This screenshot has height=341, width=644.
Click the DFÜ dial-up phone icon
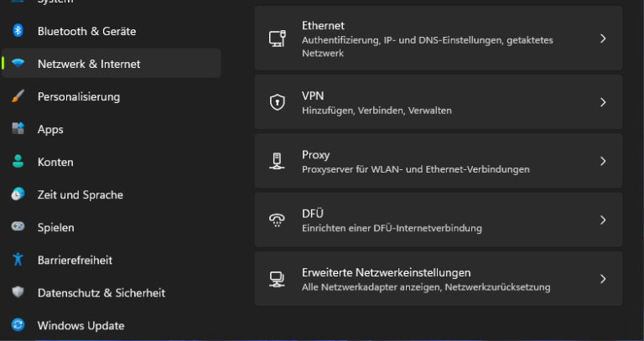(277, 220)
